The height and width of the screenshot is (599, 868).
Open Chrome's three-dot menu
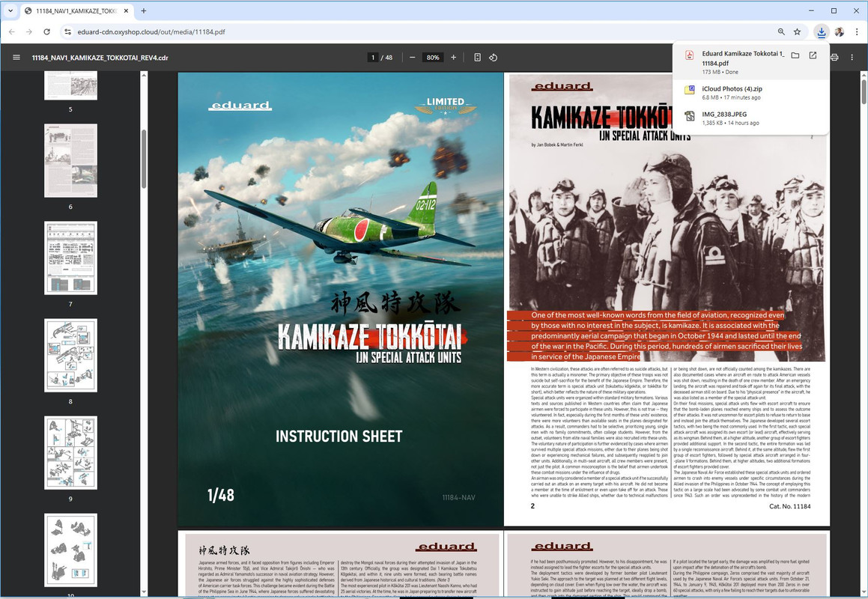856,31
